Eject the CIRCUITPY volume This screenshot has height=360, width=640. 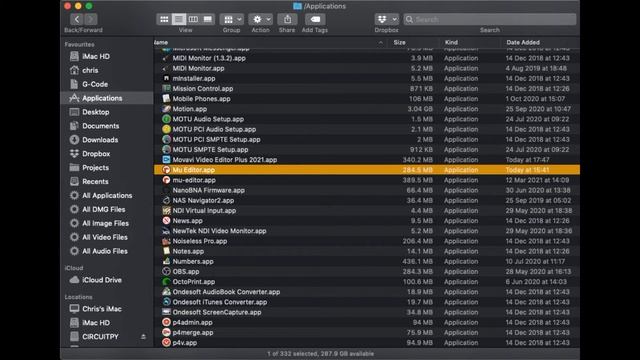pos(143,337)
